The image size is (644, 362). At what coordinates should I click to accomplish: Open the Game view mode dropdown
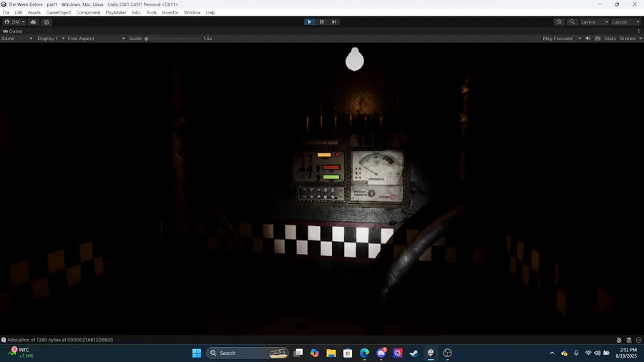pos(17,39)
